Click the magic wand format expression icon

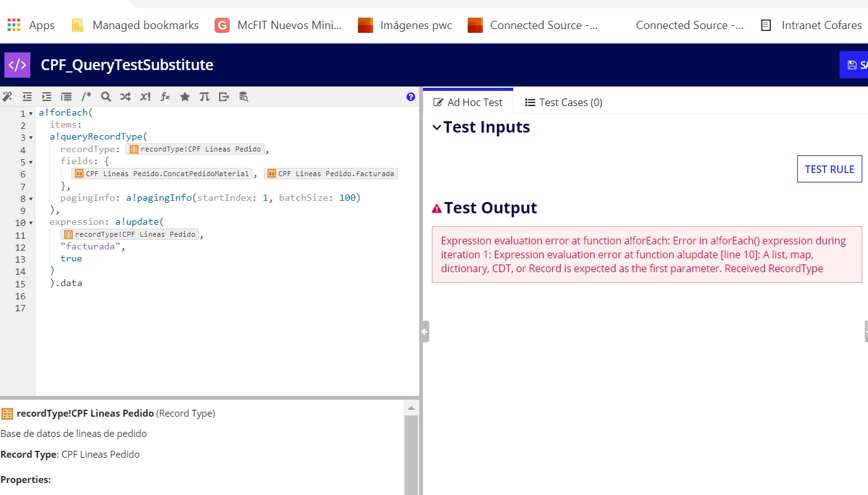click(8, 97)
